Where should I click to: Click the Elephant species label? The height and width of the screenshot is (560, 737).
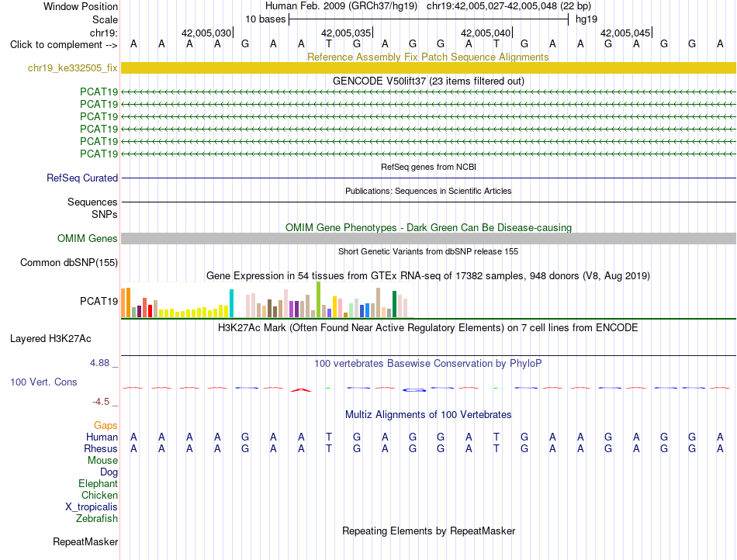click(x=98, y=483)
